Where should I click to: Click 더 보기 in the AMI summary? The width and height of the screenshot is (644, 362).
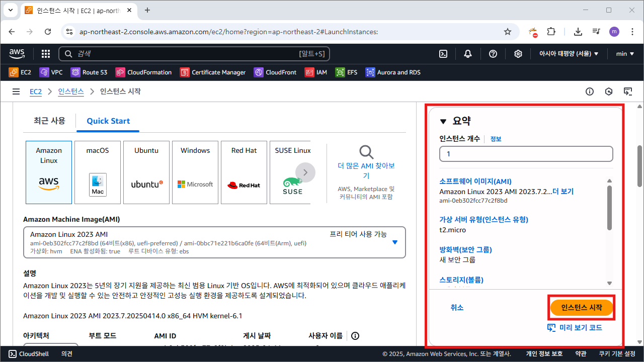(x=563, y=192)
